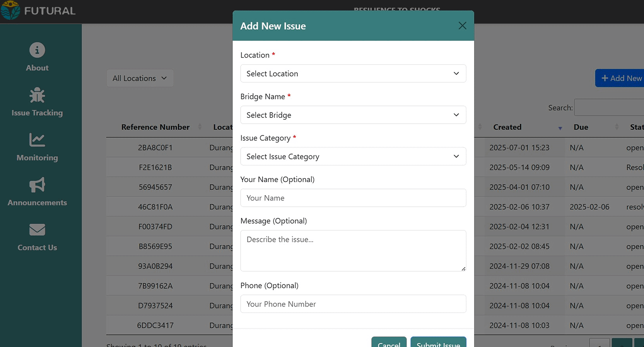The image size is (644, 347).
Task: Click reference number B8569E95
Action: [155, 246]
